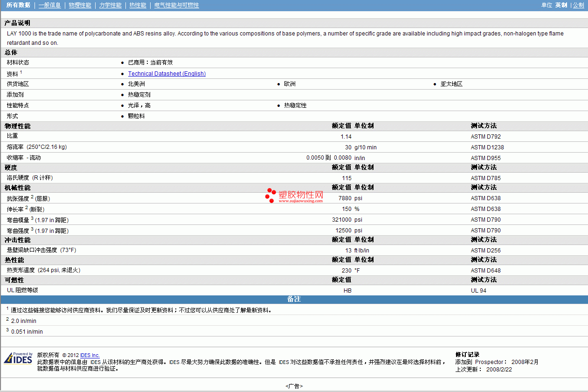Open the 一般信息 tab
The height and width of the screenshot is (392, 588).
click(x=49, y=5)
